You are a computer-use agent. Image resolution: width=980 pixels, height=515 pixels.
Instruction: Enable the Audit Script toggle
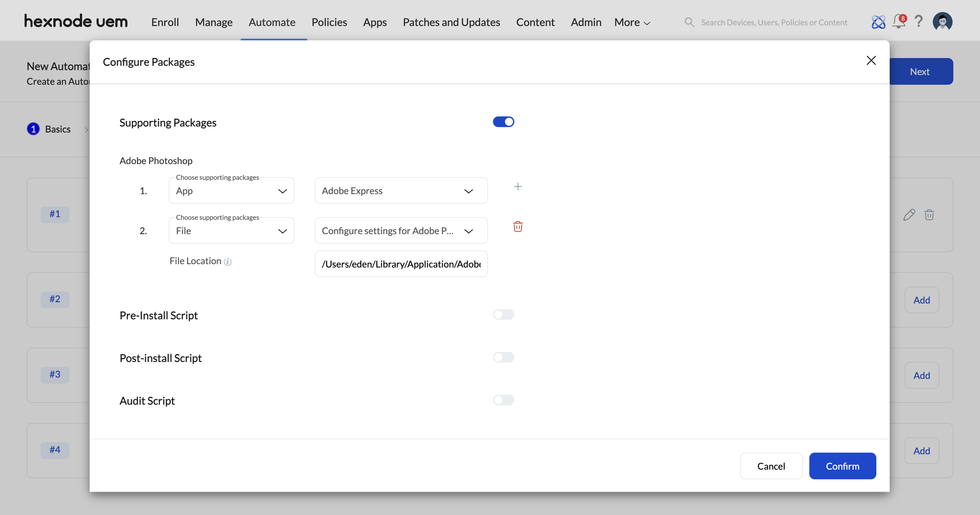503,400
